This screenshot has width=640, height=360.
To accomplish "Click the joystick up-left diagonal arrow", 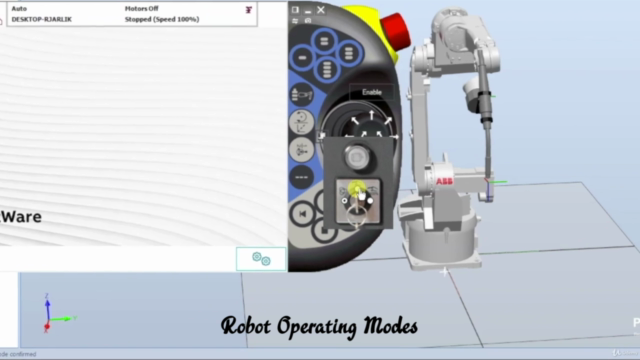I will pyautogui.click(x=355, y=121).
